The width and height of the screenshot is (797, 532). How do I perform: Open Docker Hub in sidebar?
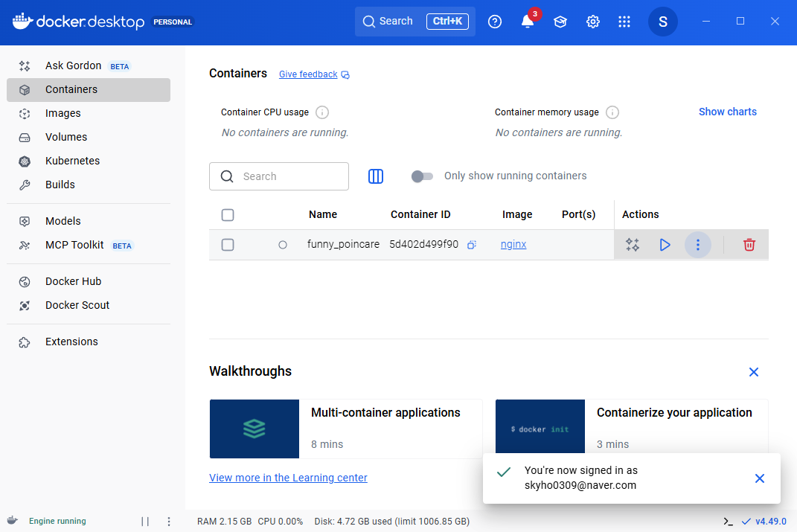click(89, 281)
